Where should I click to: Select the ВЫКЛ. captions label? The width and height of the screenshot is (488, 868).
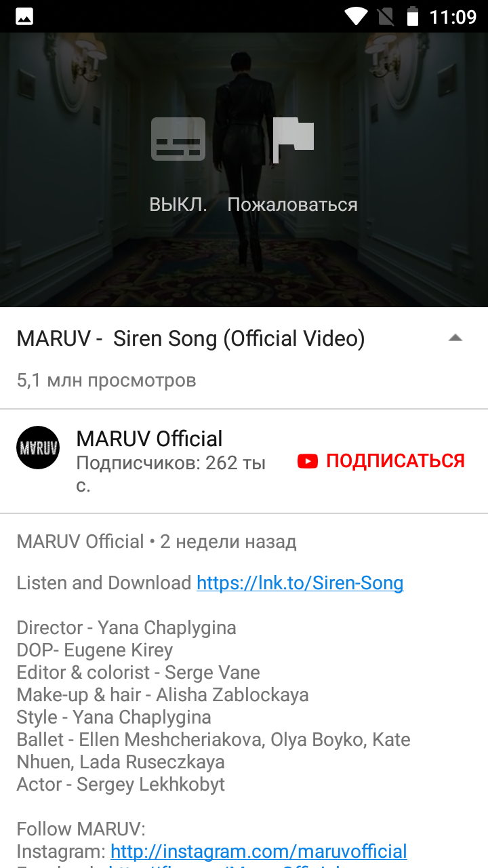point(178,205)
